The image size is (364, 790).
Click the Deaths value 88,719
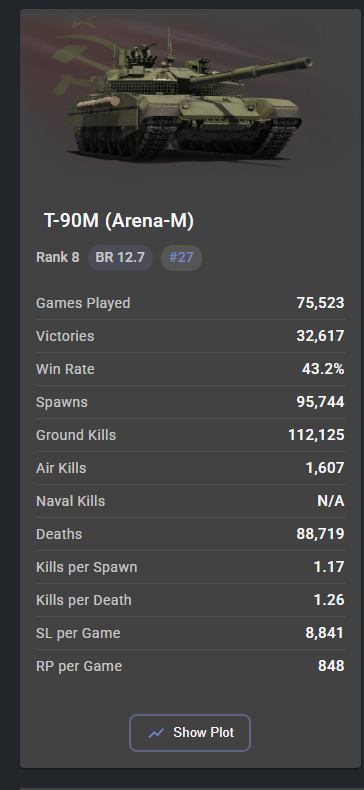pyautogui.click(x=320, y=534)
